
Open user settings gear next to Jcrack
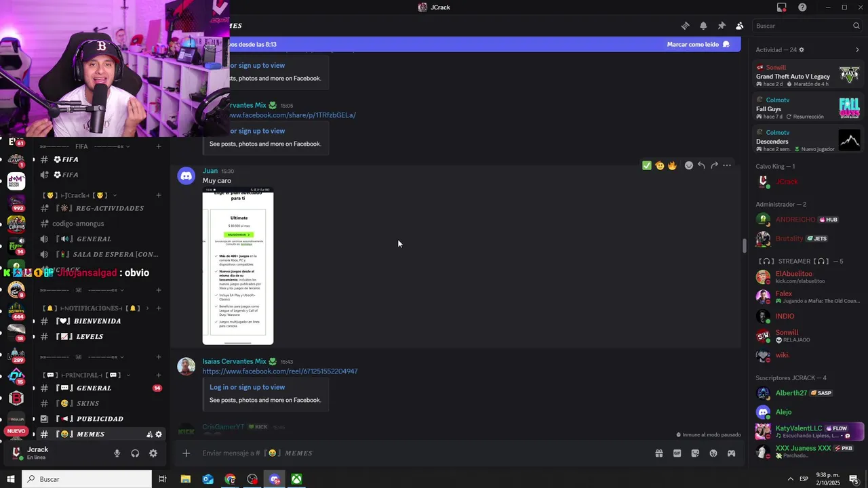pyautogui.click(x=153, y=453)
